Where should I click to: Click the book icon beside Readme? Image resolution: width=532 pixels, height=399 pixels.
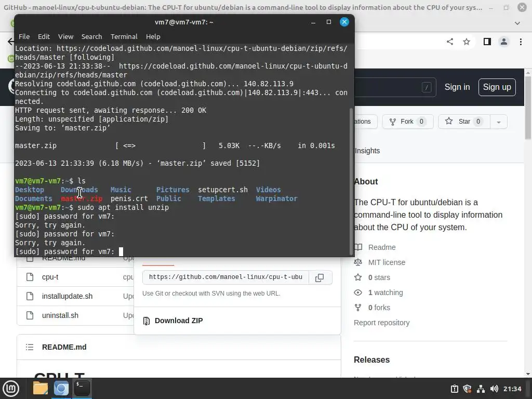pos(358,247)
